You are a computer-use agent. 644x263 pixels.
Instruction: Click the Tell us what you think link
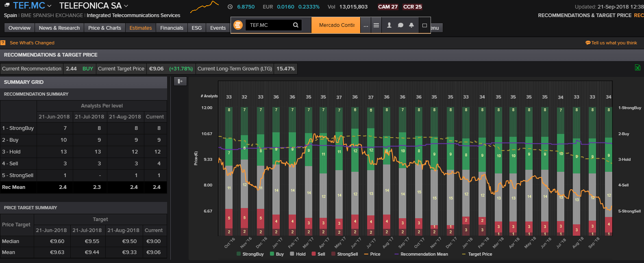[x=611, y=43]
